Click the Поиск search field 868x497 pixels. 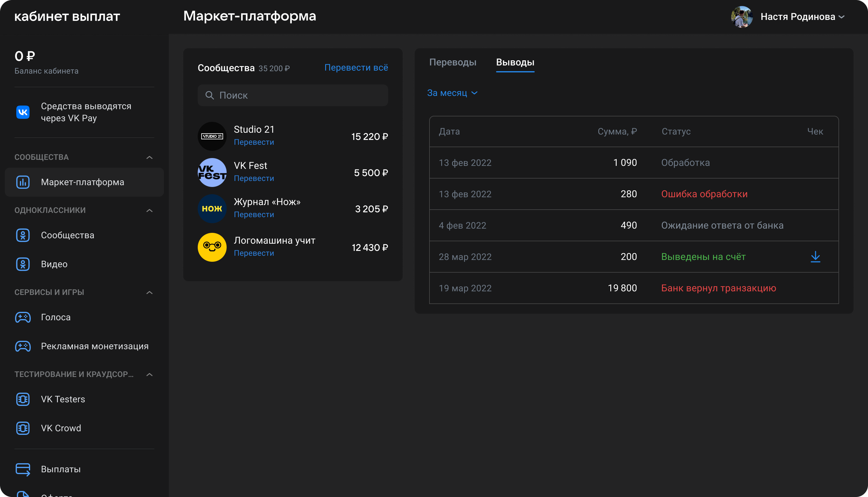[x=293, y=95]
